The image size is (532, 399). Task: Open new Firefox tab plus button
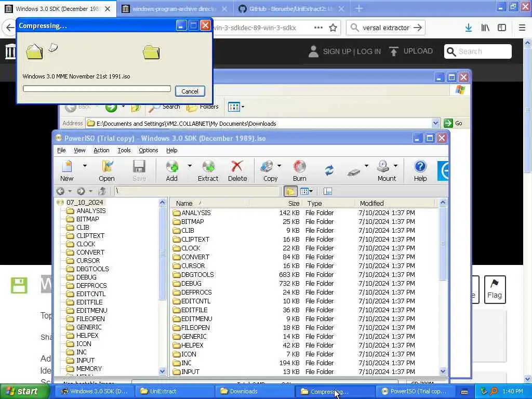(x=359, y=9)
